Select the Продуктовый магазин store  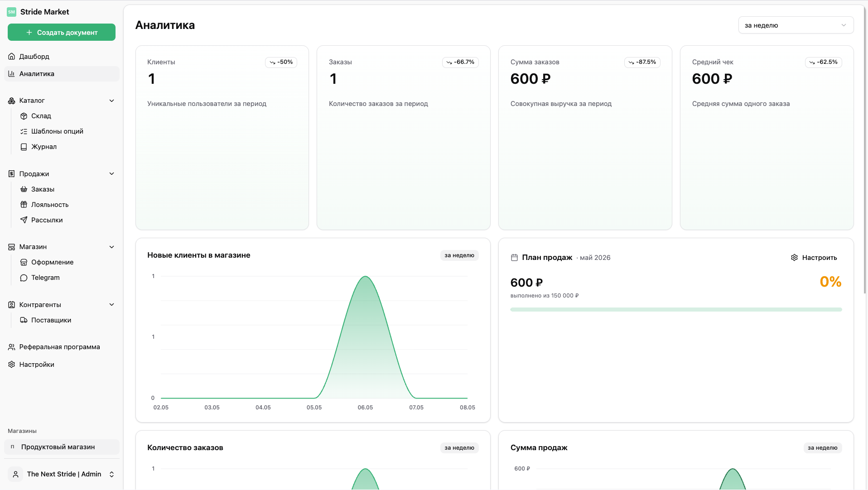point(62,447)
